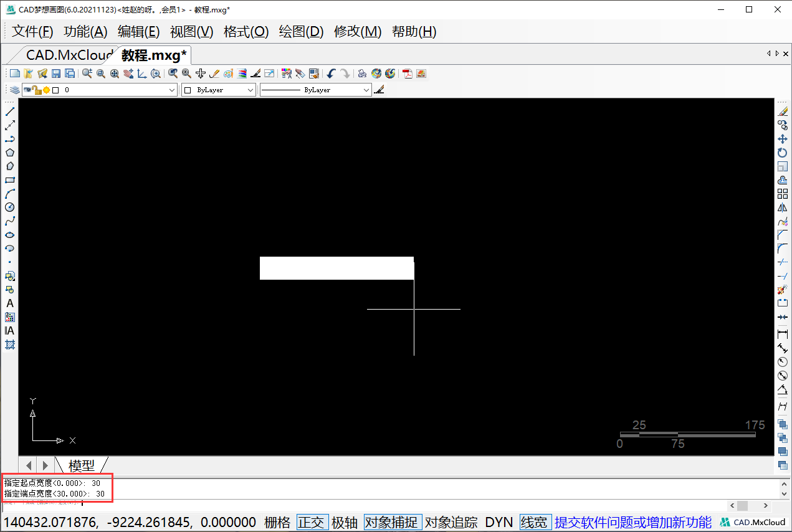
Task: Click the Export PDF icon
Action: 408,74
